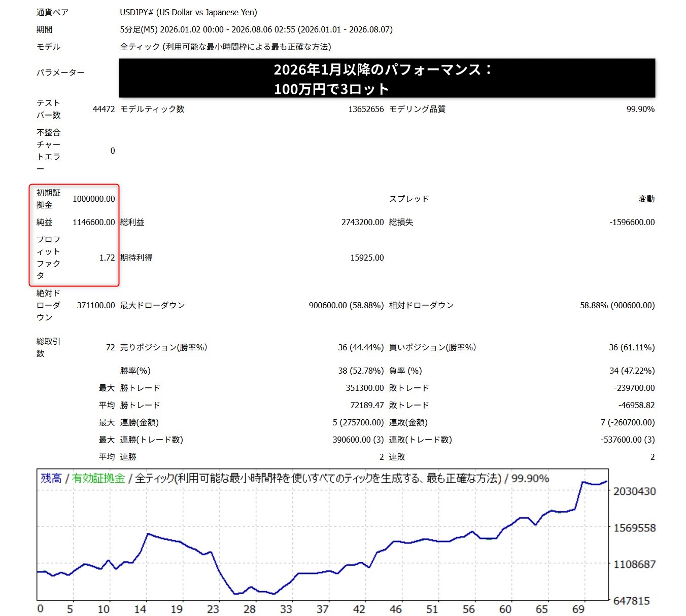
Task: Click the chart axis value 1569558
Action: 635,528
